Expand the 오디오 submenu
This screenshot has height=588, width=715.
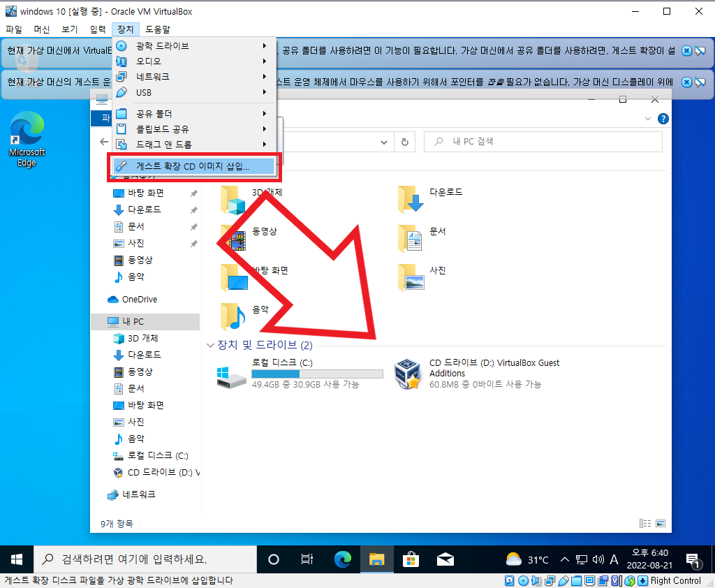point(194,61)
